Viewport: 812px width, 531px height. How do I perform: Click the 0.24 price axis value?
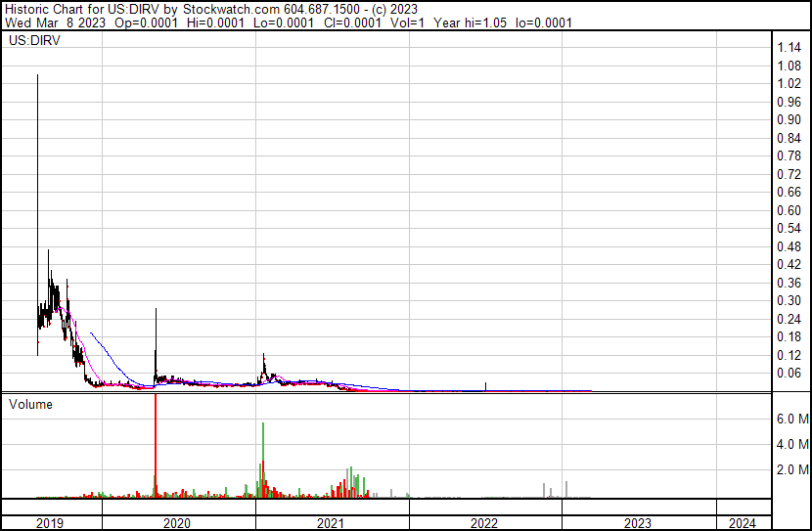[789, 320]
